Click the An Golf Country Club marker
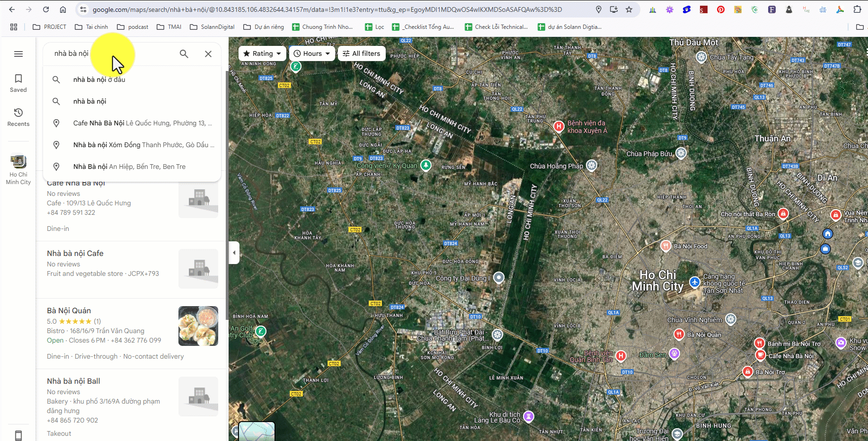The image size is (868, 441). pos(261,331)
